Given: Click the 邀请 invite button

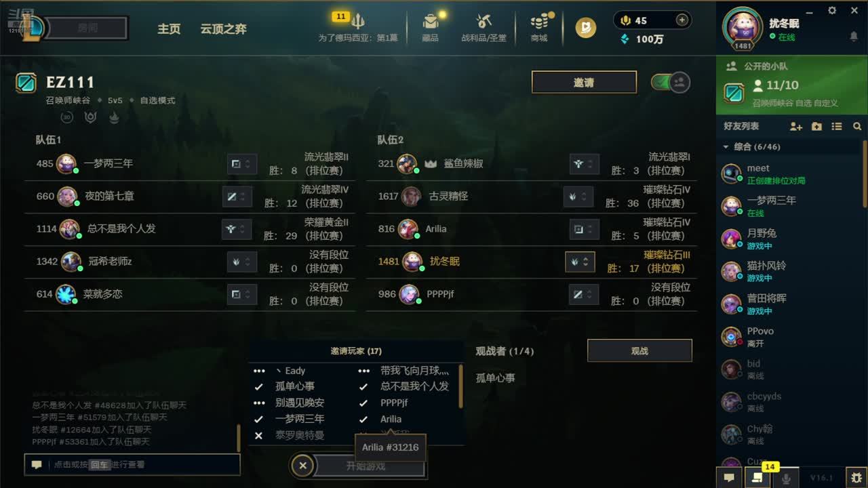Looking at the screenshot, I should (x=584, y=83).
